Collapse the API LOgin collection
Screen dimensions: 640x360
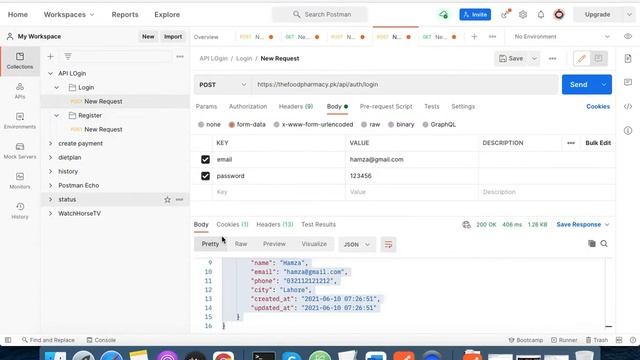click(50, 73)
